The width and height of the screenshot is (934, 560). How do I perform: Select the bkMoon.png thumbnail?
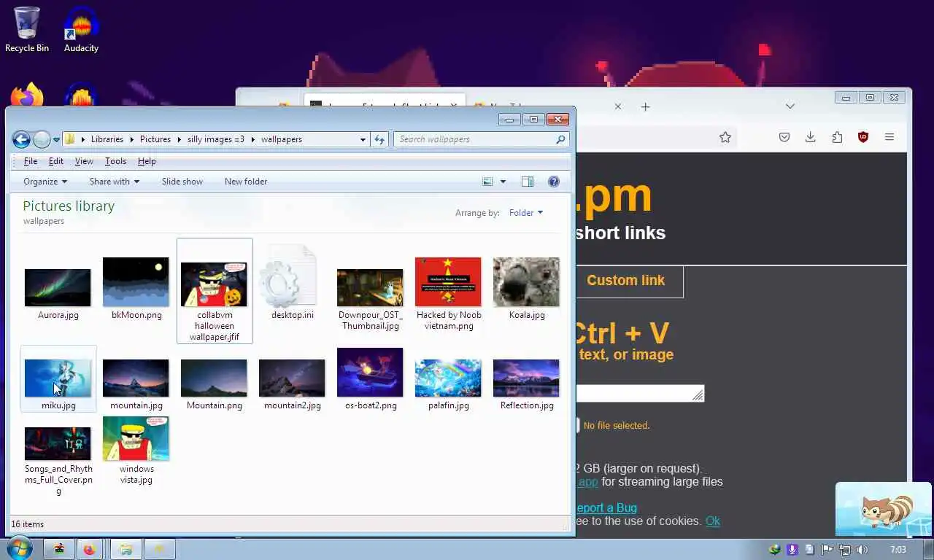[136, 282]
